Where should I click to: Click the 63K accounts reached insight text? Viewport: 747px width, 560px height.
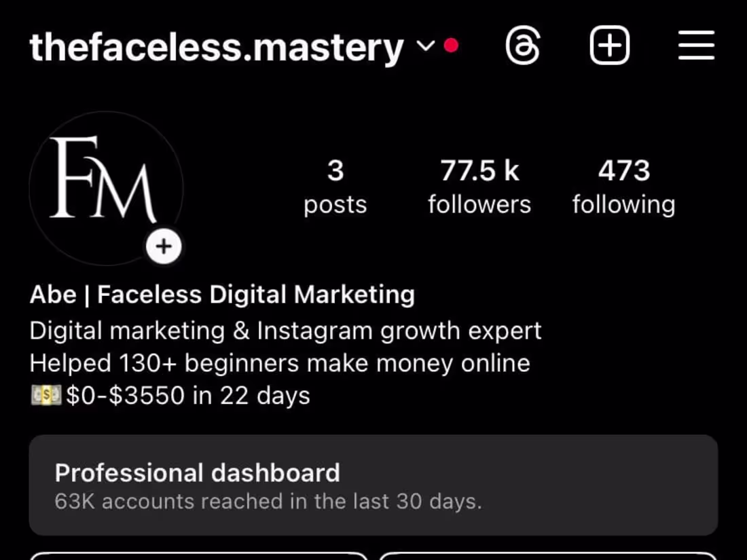[x=268, y=502]
